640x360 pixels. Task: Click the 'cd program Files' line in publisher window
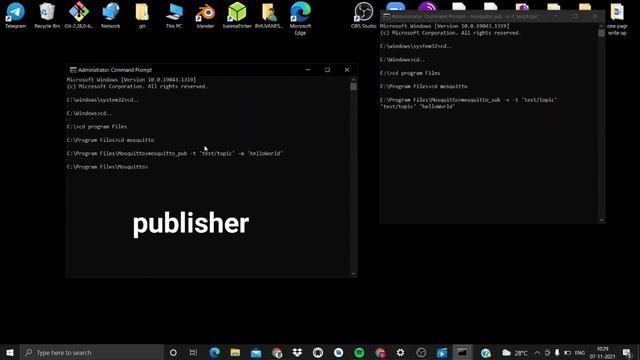pos(97,127)
